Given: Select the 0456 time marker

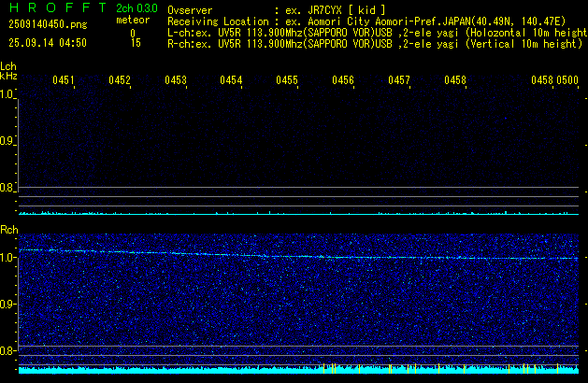Looking at the screenshot, I should pyautogui.click(x=343, y=80).
